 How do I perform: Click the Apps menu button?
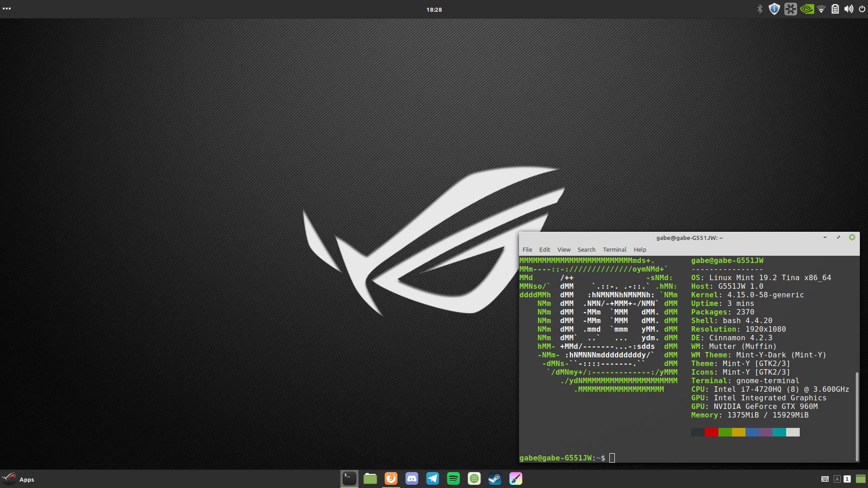[x=19, y=479]
